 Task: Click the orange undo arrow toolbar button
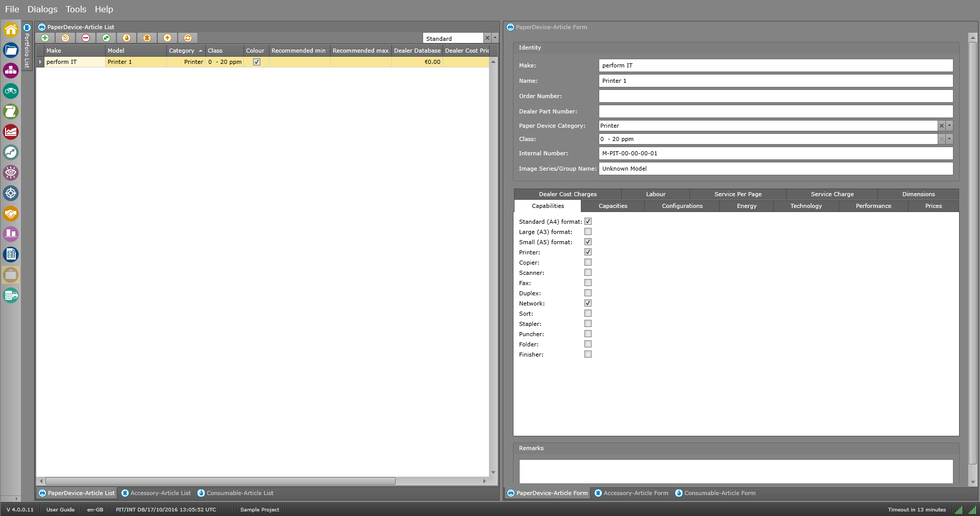[x=65, y=38]
